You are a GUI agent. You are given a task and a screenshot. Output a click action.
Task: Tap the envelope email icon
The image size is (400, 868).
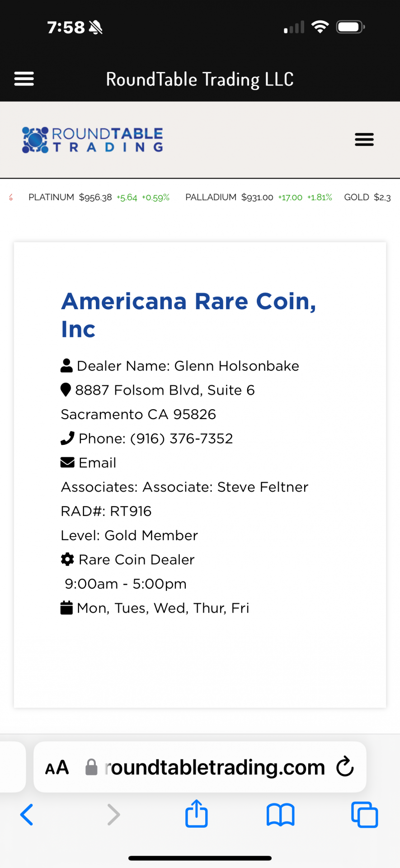click(x=67, y=462)
